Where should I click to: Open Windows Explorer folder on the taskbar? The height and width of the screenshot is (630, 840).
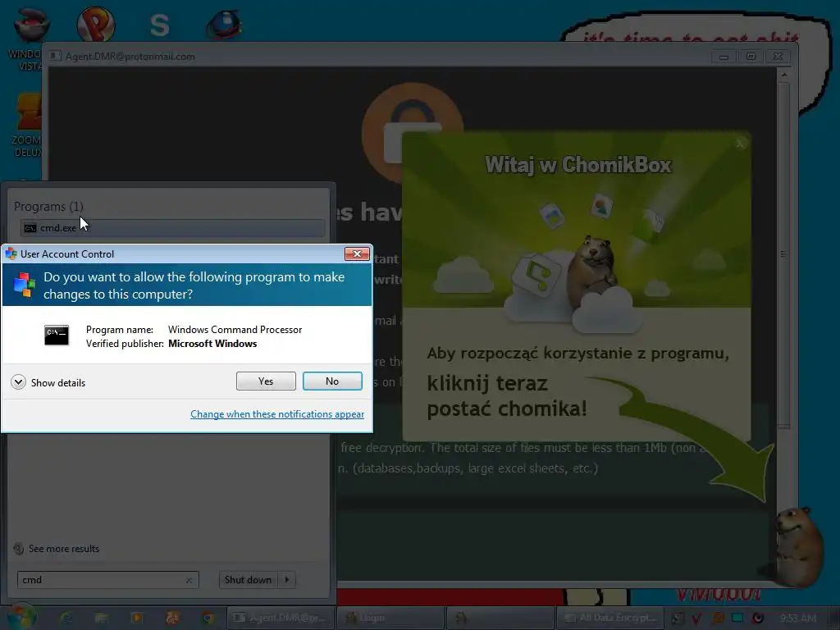pos(101,618)
